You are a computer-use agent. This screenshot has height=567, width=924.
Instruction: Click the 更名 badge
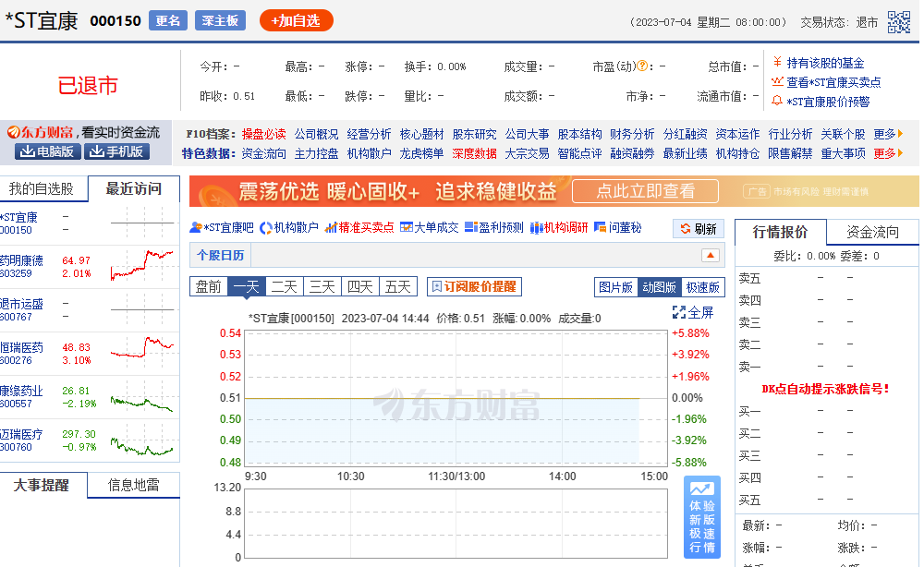point(168,20)
